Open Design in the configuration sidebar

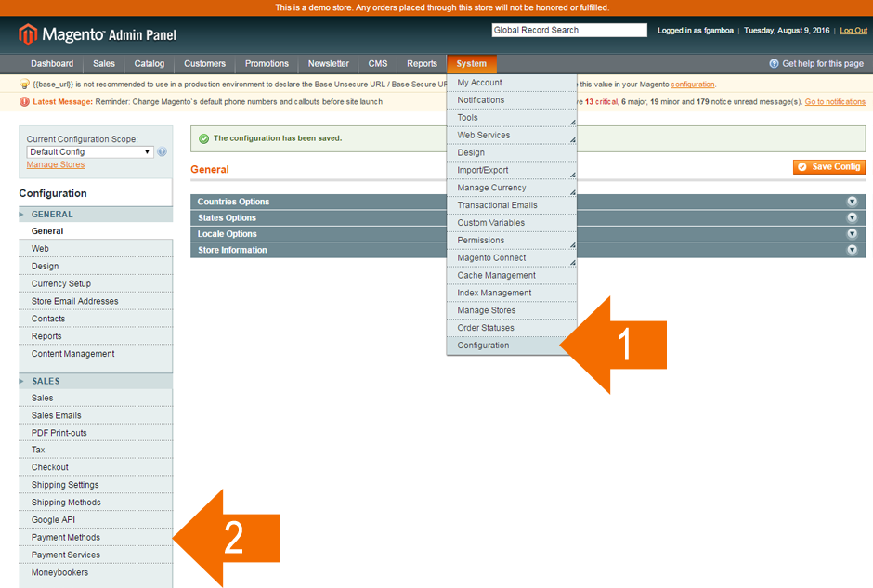point(96,267)
